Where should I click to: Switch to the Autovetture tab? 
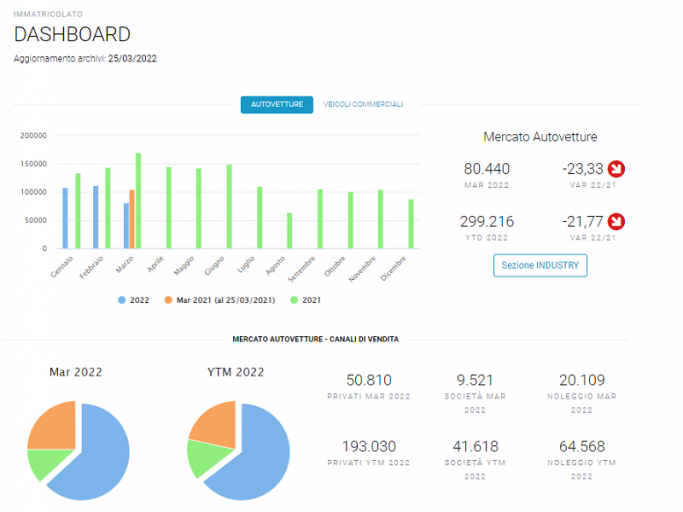click(277, 105)
